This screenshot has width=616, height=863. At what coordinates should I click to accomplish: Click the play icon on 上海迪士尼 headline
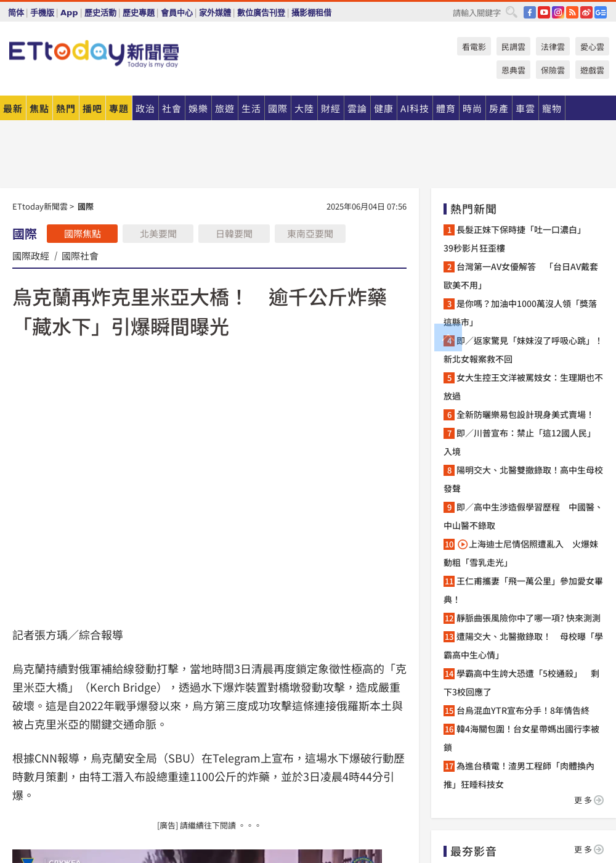click(463, 544)
